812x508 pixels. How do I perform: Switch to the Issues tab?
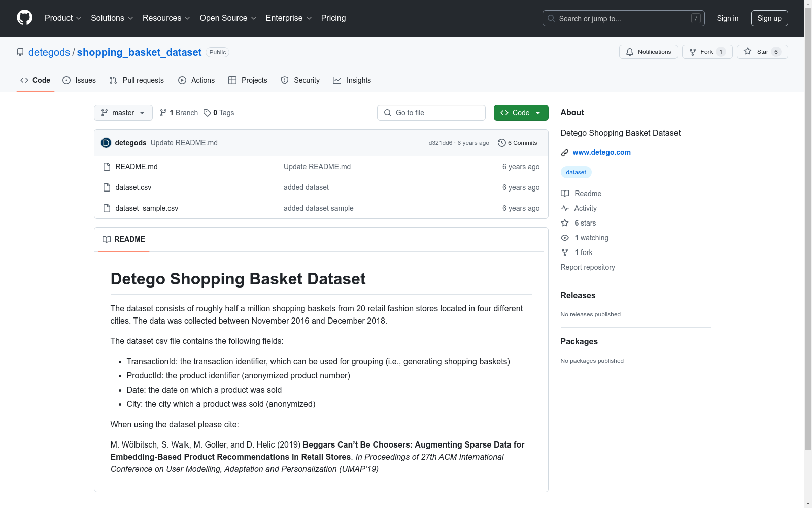(x=79, y=80)
